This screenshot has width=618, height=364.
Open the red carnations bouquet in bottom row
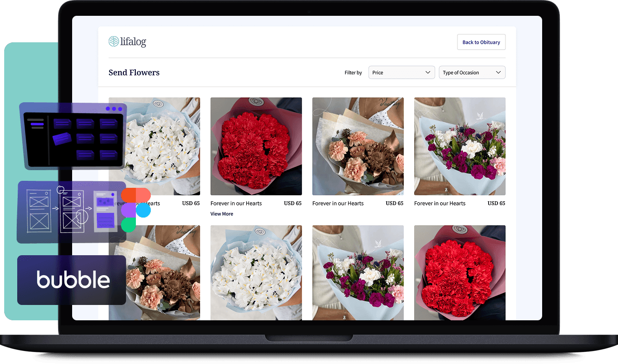coord(459,272)
